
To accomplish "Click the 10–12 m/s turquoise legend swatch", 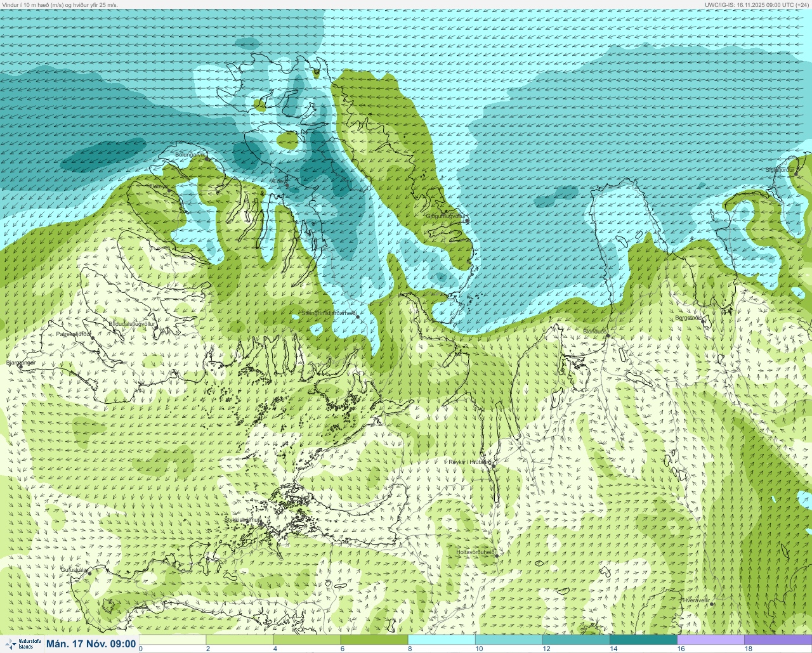I will coord(509,640).
